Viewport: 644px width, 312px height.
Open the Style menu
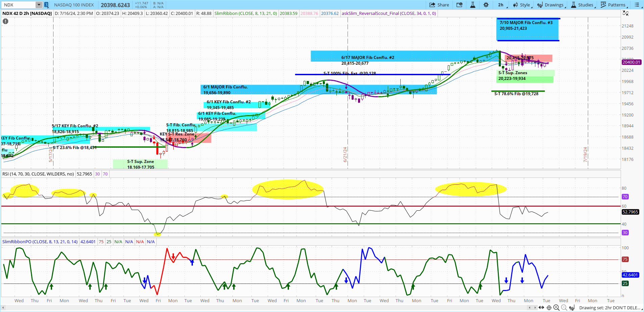522,5
